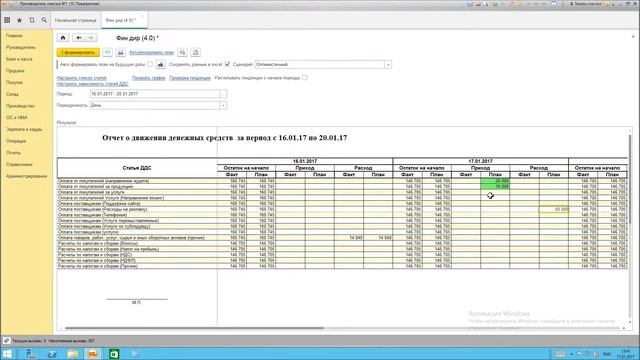Click 14 040 expense fact cell on 16.01.2017
640x360 pixels.
tap(349, 238)
